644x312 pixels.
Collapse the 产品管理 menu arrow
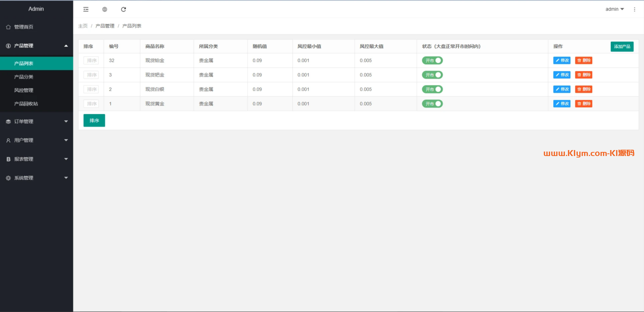click(66, 46)
